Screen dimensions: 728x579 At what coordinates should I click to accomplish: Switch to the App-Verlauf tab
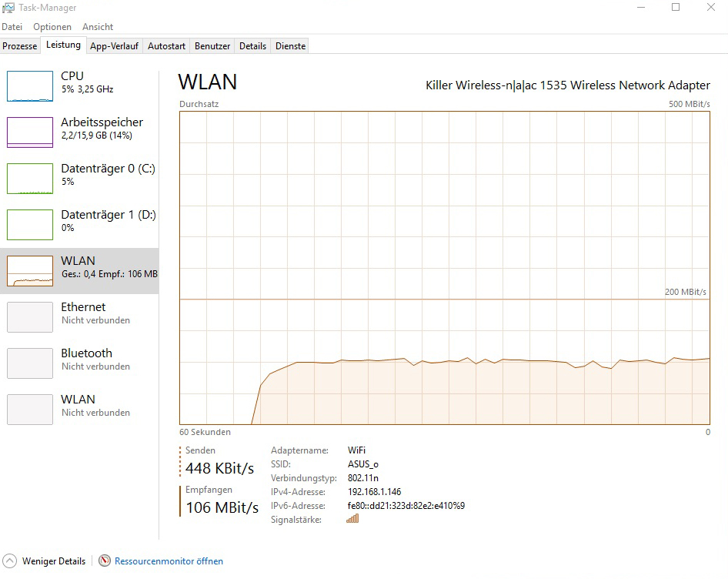coord(114,46)
